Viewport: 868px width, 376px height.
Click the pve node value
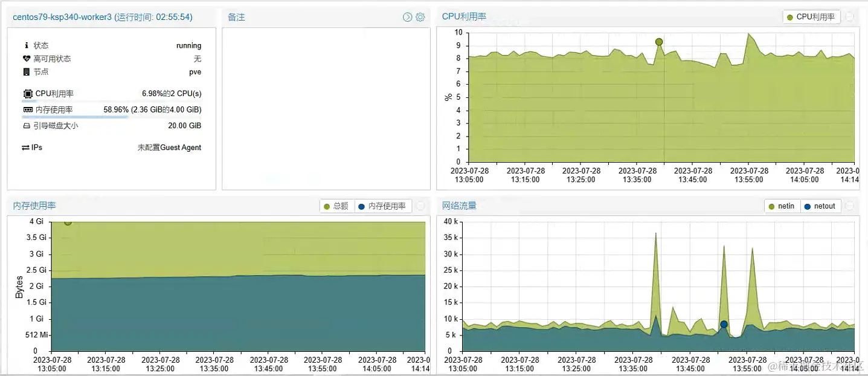[x=195, y=72]
